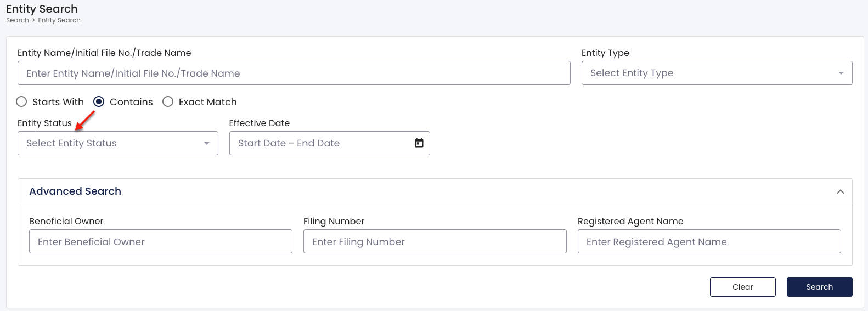Run the query with the Search button
This screenshot has height=311, width=868.
point(819,287)
